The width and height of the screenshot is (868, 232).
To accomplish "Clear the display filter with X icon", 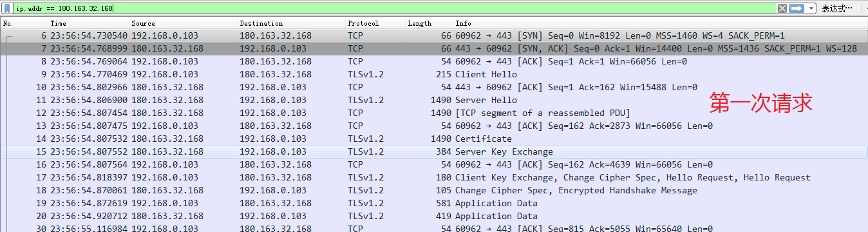I will coord(782,8).
